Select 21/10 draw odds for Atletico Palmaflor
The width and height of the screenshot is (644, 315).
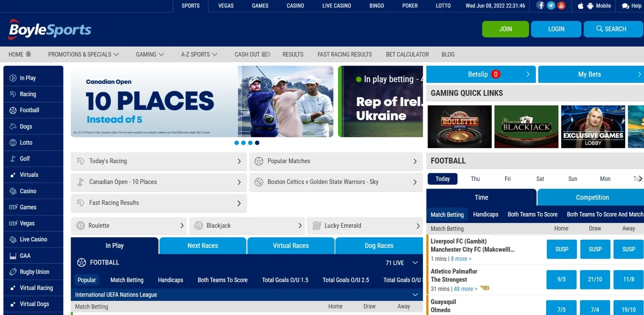coord(595,280)
